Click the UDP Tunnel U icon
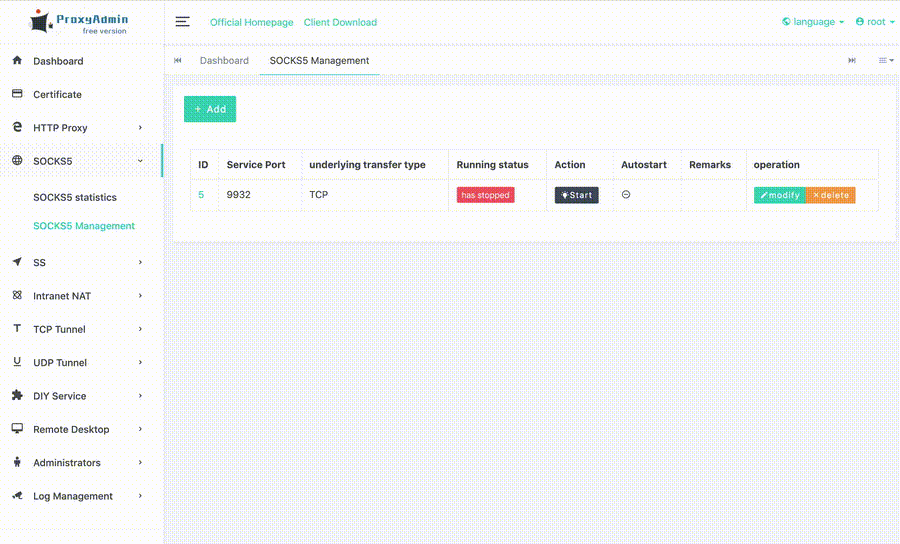This screenshot has height=544, width=900. 17,362
